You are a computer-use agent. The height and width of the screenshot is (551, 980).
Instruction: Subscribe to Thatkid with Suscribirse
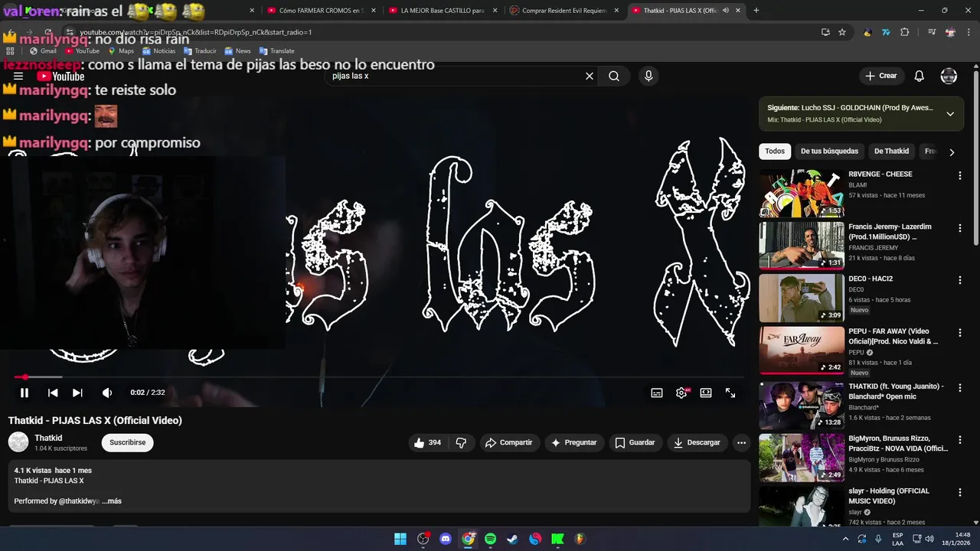tap(128, 442)
